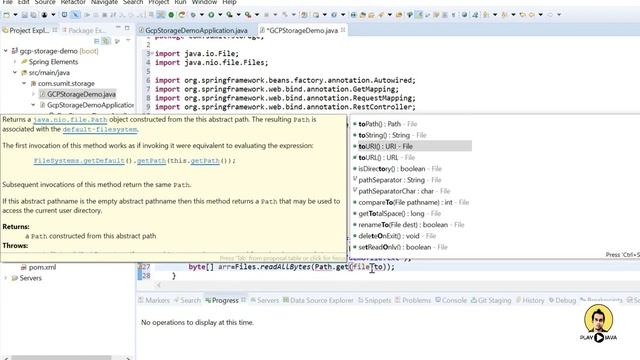
Task: Open the New file dropdown arrow
Action: [16, 15]
